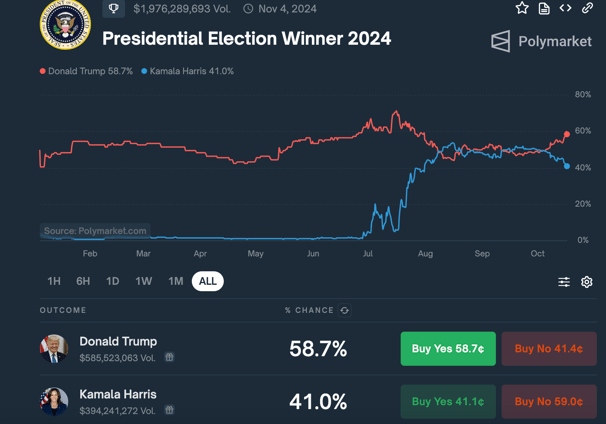Click Donald Trump's profile photo
The height and width of the screenshot is (424, 606).
(54, 349)
